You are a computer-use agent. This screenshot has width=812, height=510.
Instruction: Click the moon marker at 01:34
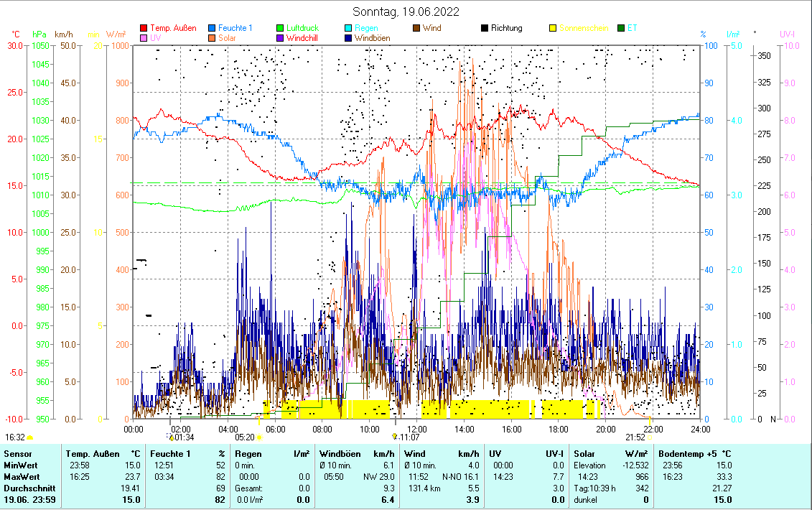(x=171, y=437)
